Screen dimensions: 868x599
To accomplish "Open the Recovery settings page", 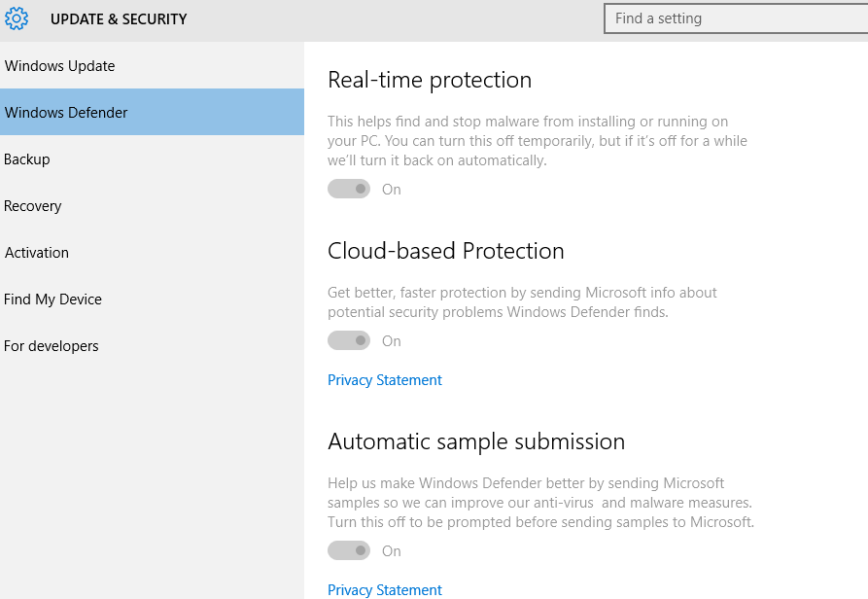I will (x=33, y=206).
